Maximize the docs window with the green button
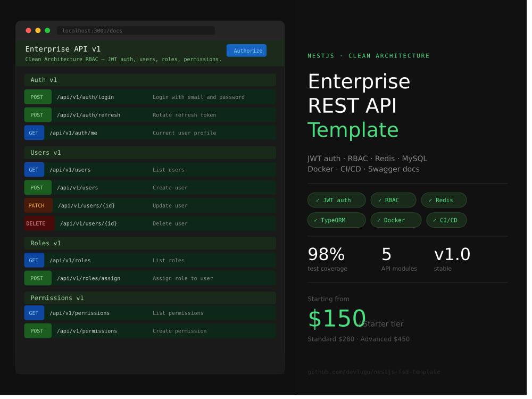This screenshot has width=532, height=399. tap(48, 31)
